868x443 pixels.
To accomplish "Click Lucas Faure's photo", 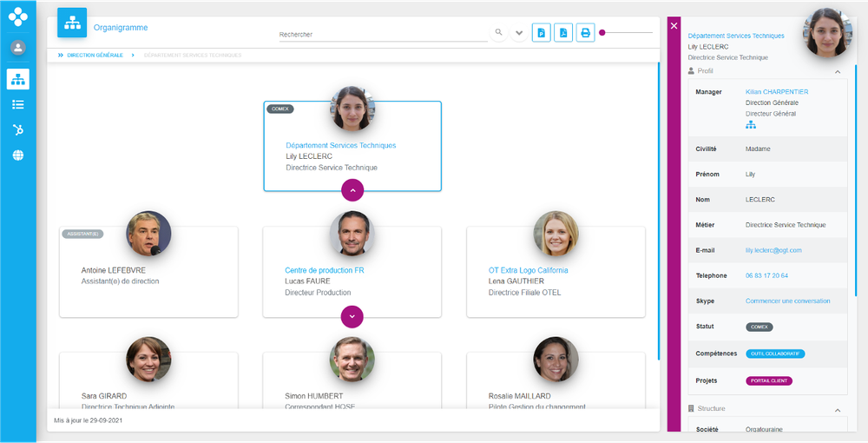I will [x=352, y=233].
